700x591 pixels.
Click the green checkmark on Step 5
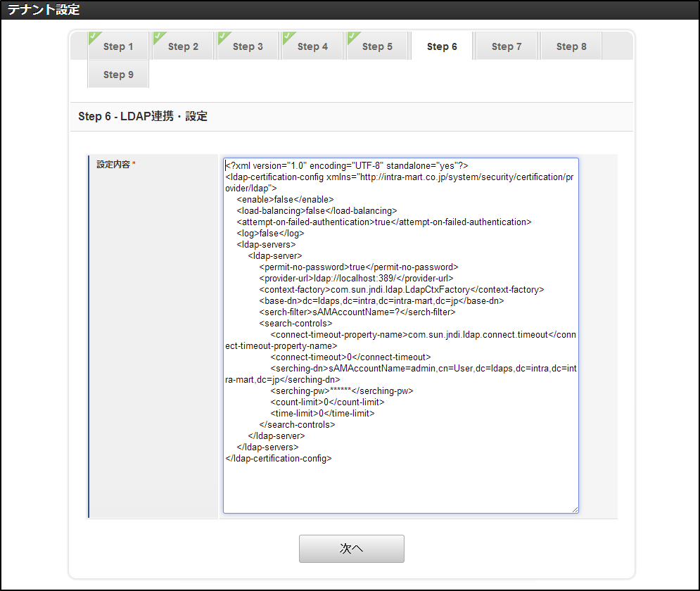click(x=352, y=37)
